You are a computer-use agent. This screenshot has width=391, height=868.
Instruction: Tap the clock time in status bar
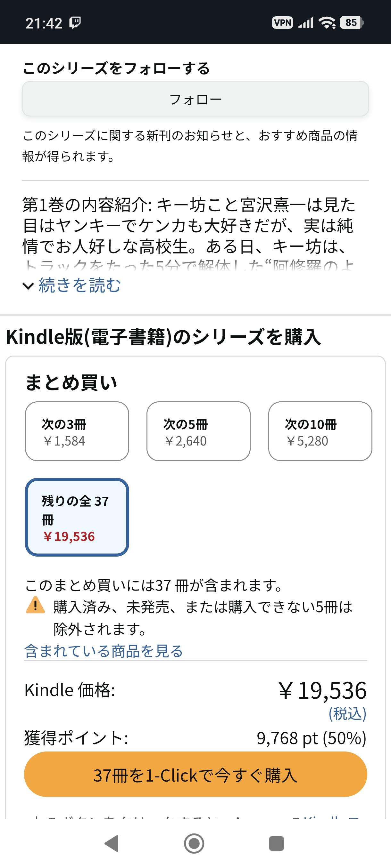coord(44,24)
